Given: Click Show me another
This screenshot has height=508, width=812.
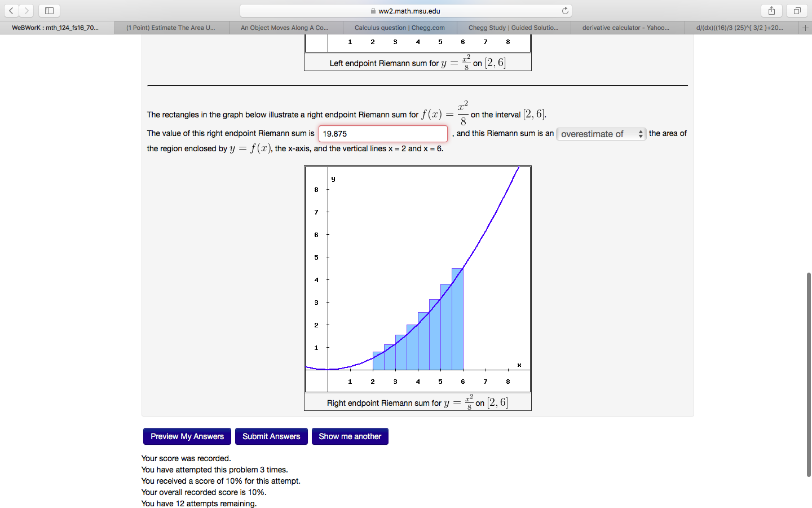Looking at the screenshot, I should point(350,436).
